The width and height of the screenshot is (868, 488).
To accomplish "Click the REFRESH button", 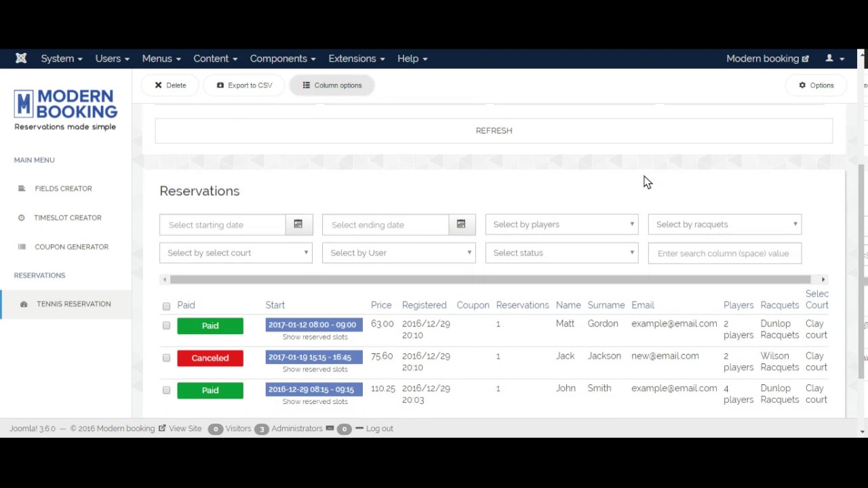I will [494, 131].
